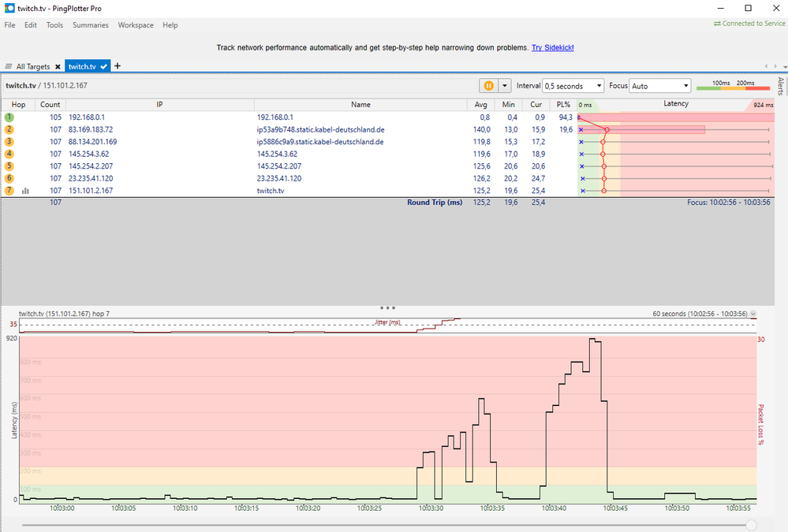
Task: Click the PL% column header
Action: tap(563, 105)
